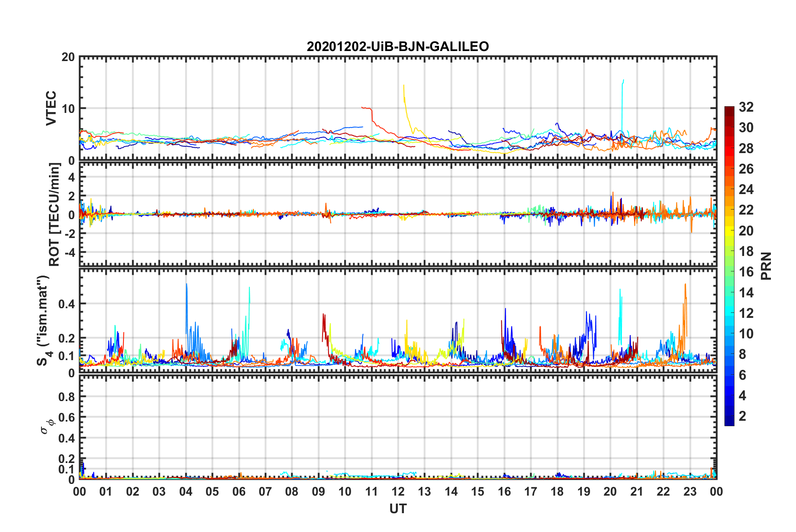796x532 pixels.
Task: Click UT axis hour label 08
Action: click(x=292, y=491)
